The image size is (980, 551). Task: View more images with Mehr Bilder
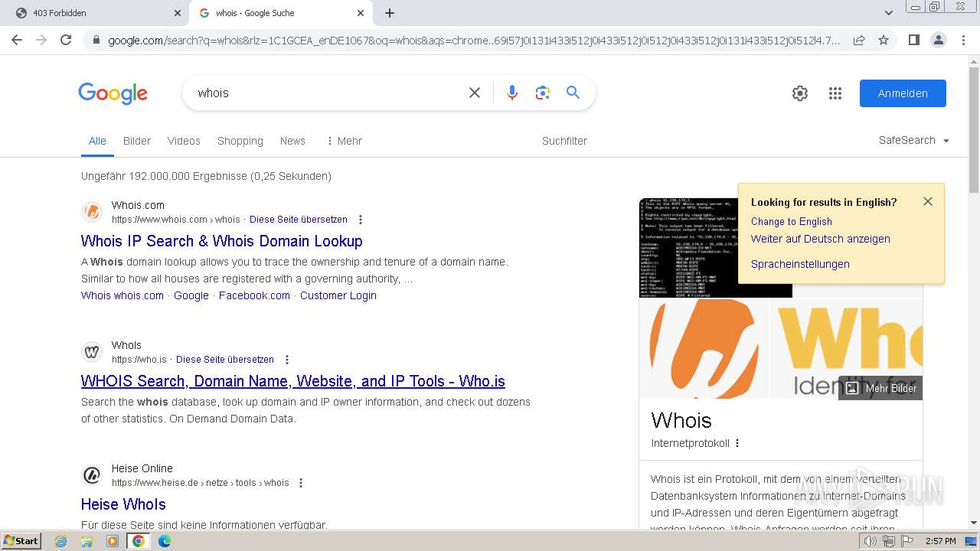[880, 388]
